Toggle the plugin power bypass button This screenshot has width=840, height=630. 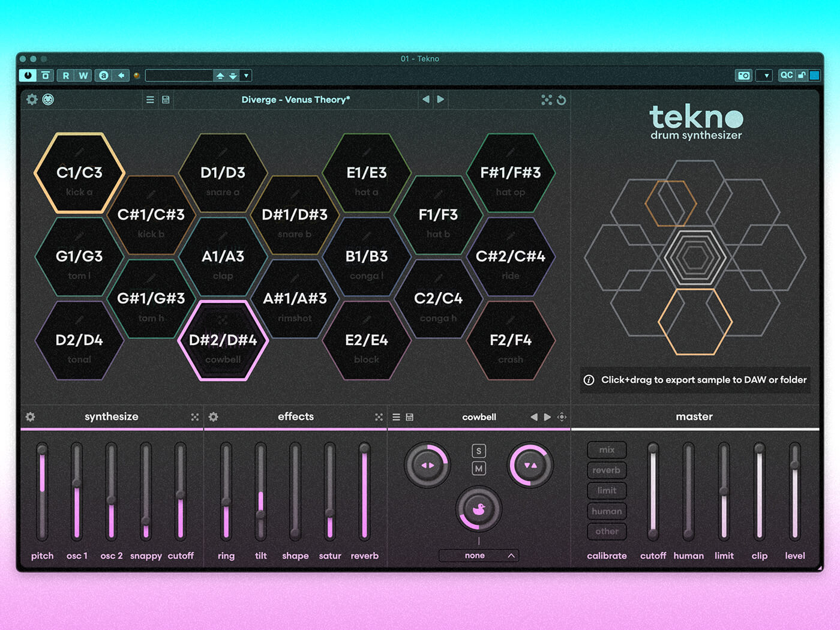click(x=28, y=76)
